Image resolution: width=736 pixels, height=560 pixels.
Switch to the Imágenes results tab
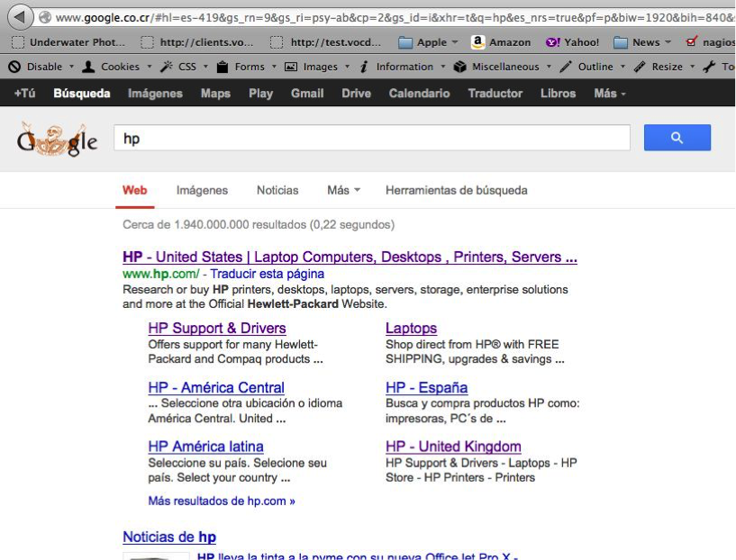click(x=202, y=190)
